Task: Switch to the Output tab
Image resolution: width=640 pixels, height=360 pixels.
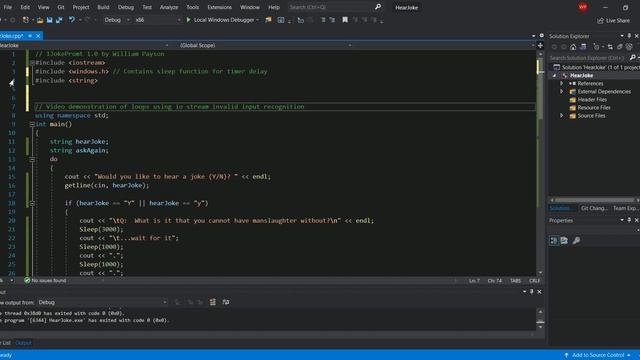Action: point(23,343)
